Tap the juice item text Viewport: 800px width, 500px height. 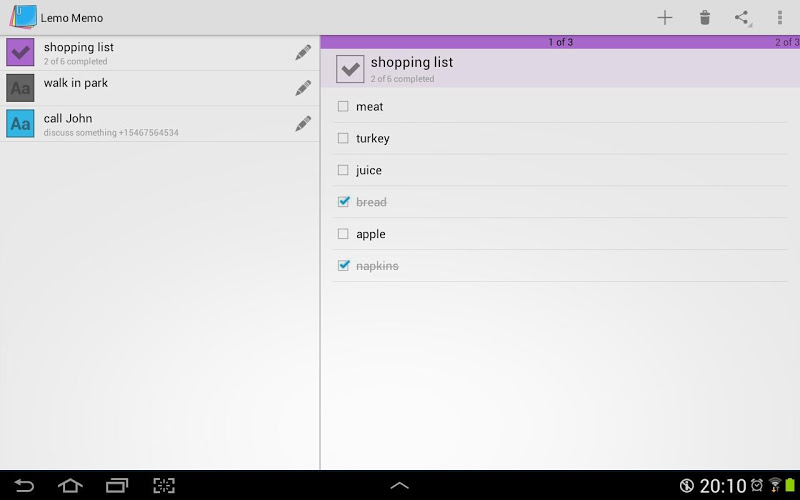(x=368, y=170)
